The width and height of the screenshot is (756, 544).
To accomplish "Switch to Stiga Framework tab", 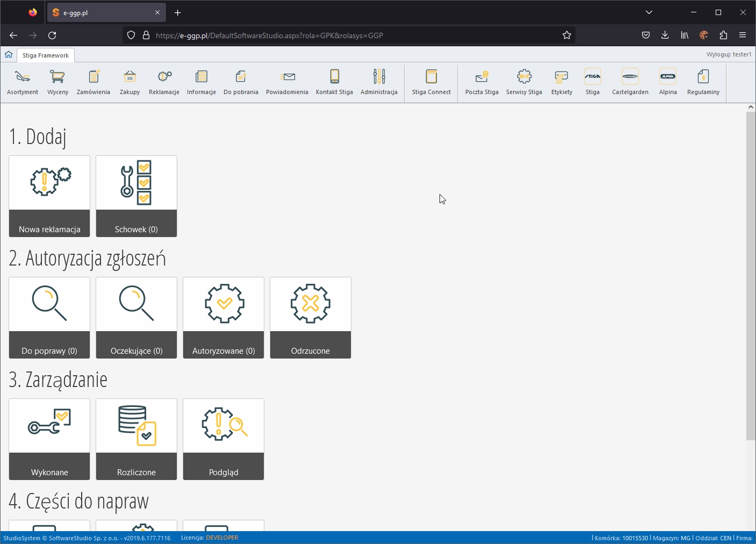I will click(x=46, y=55).
